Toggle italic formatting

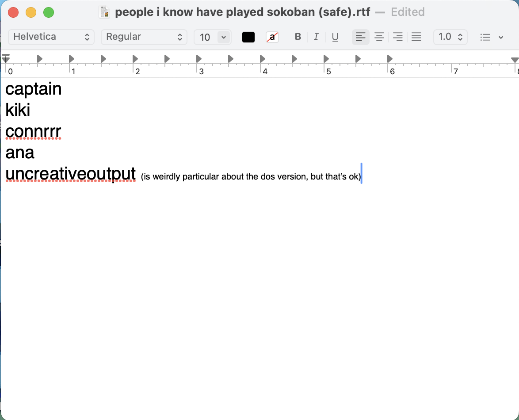click(x=316, y=37)
